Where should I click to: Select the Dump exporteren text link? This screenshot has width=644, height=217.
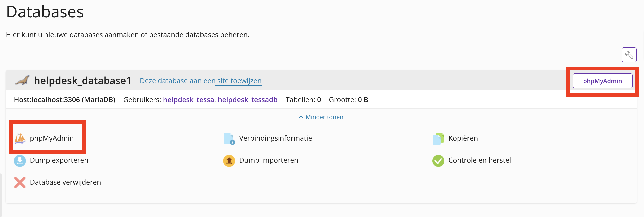point(59,160)
